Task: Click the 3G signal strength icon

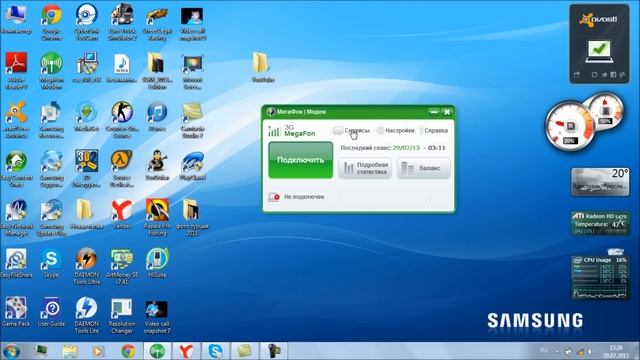Action: [274, 131]
